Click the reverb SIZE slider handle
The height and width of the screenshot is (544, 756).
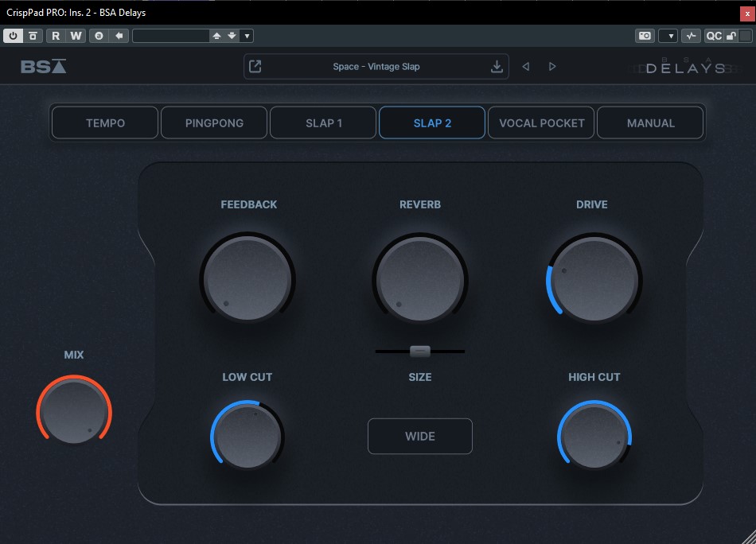click(x=420, y=352)
